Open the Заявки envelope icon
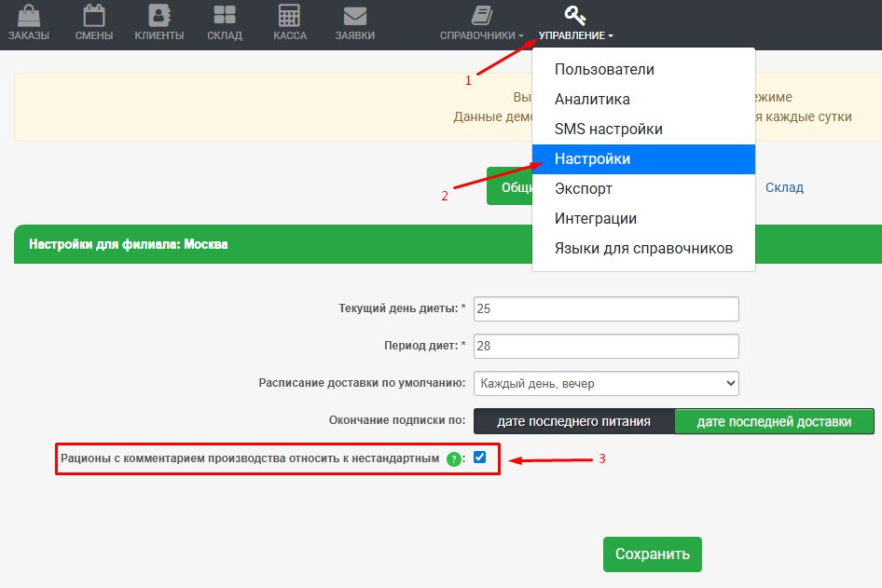Image resolution: width=882 pixels, height=588 pixels. point(354,16)
